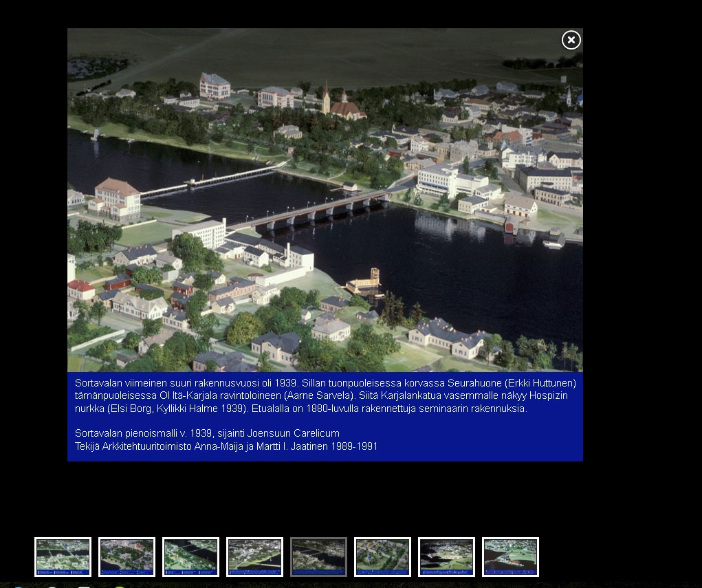Open the seventh thumbnail in the strip
The width and height of the screenshot is (702, 588).
446,556
